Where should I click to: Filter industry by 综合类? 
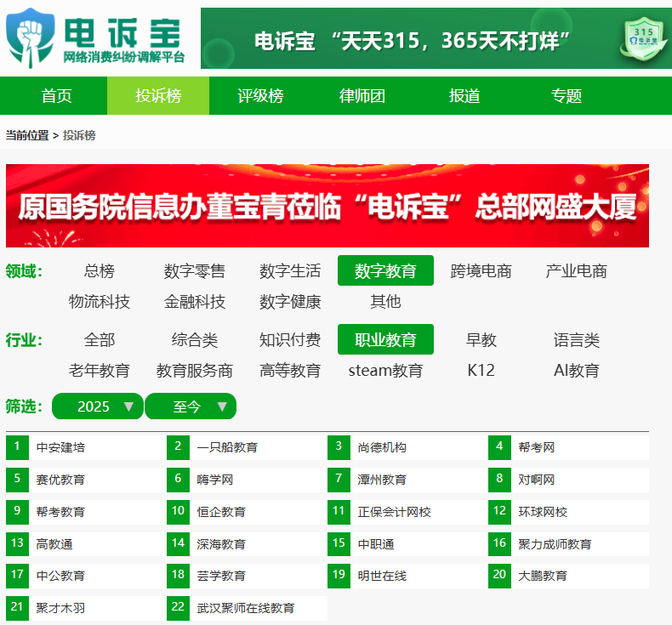point(195,339)
